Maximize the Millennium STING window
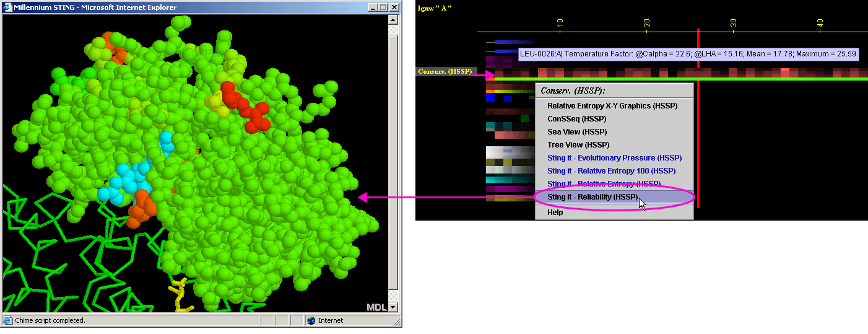The image size is (868, 334). pos(383,7)
